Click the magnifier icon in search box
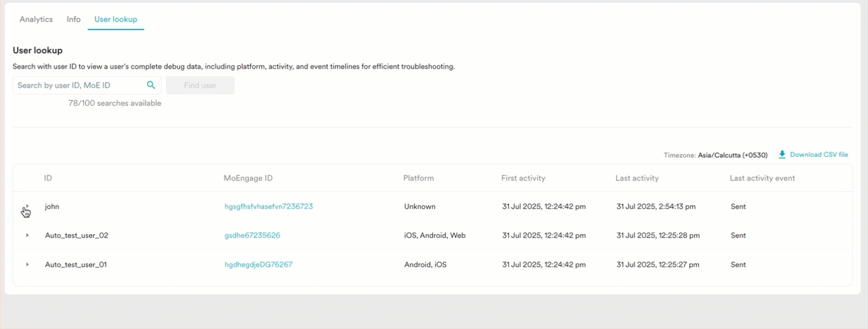 [x=151, y=85]
